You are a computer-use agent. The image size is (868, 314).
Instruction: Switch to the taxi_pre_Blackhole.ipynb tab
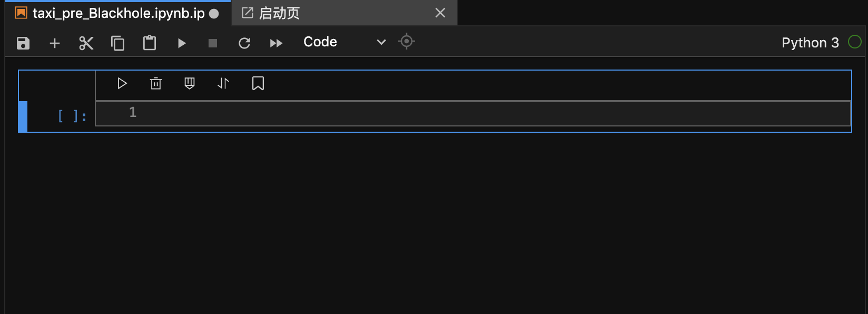tap(118, 13)
